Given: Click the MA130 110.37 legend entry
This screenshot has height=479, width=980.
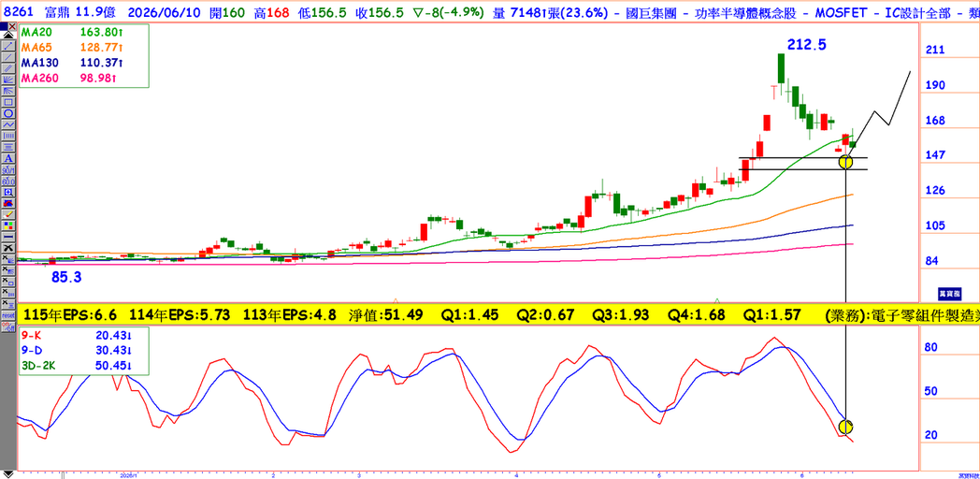Looking at the screenshot, I should (71, 63).
